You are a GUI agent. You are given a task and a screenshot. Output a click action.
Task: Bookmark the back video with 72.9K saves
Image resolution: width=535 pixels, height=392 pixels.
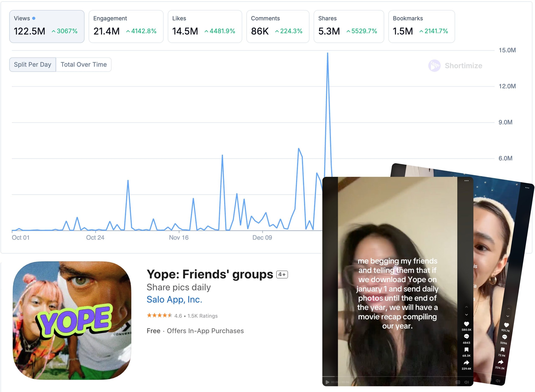click(x=502, y=350)
